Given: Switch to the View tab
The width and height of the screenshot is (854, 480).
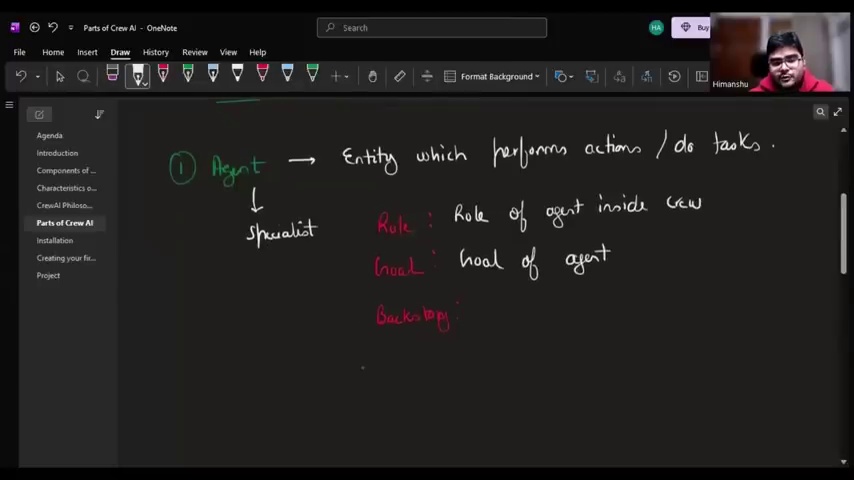Looking at the screenshot, I should click(228, 52).
